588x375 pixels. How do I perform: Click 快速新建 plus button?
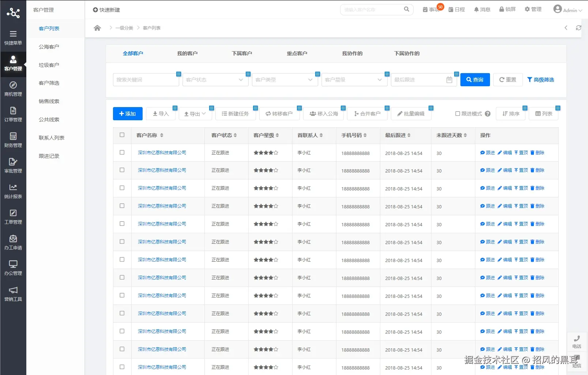[x=106, y=10]
